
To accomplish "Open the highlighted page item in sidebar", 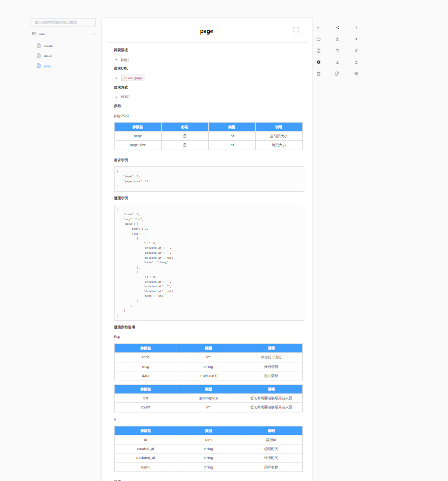I will click(47, 66).
